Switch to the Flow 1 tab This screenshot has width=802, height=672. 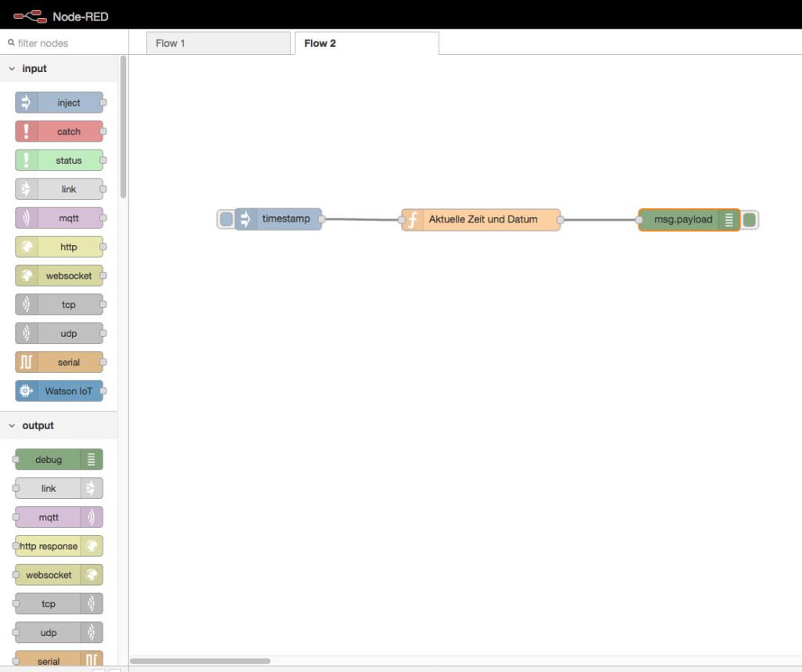[219, 44]
